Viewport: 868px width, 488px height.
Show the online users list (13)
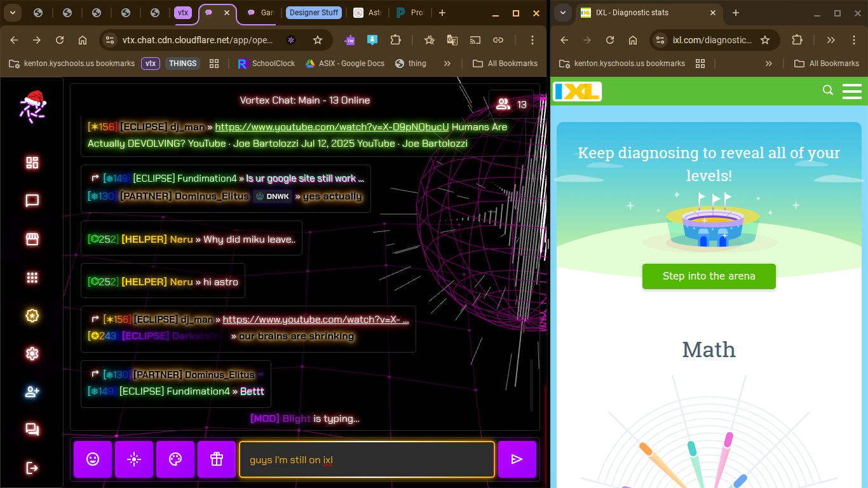512,104
